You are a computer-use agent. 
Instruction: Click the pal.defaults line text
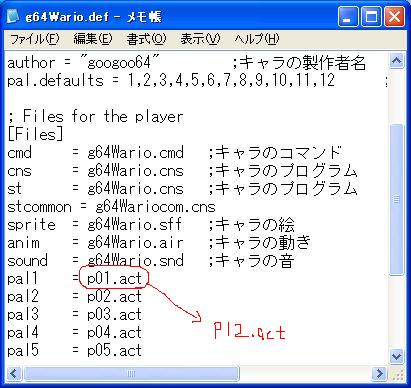pos(171,81)
